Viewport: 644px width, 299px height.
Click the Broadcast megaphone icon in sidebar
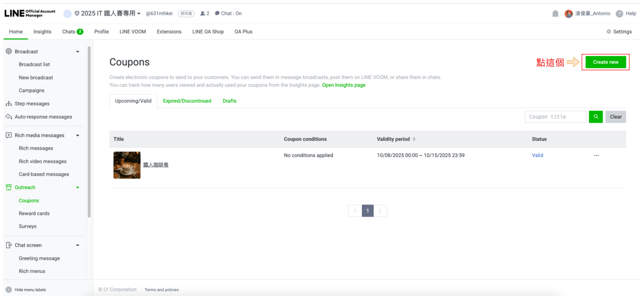pos(8,52)
